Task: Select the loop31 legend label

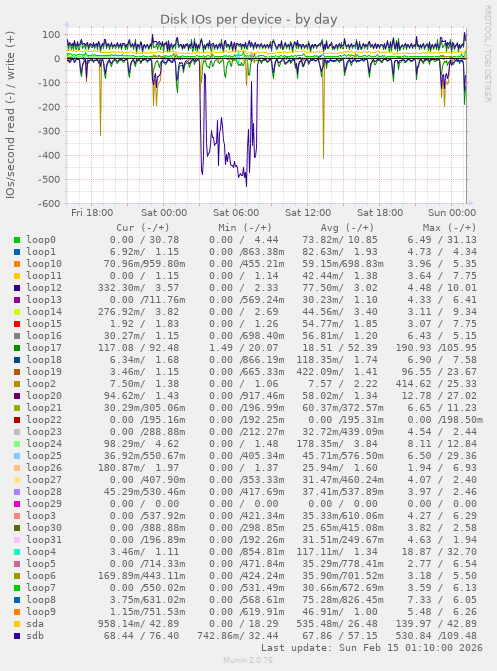Action: coord(44,539)
